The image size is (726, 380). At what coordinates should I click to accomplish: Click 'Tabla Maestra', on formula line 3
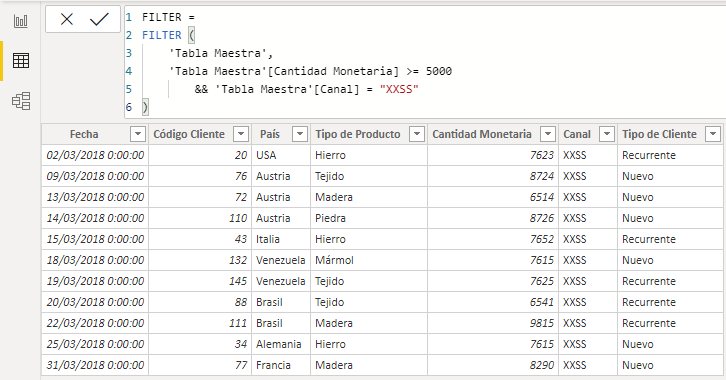(x=221, y=53)
